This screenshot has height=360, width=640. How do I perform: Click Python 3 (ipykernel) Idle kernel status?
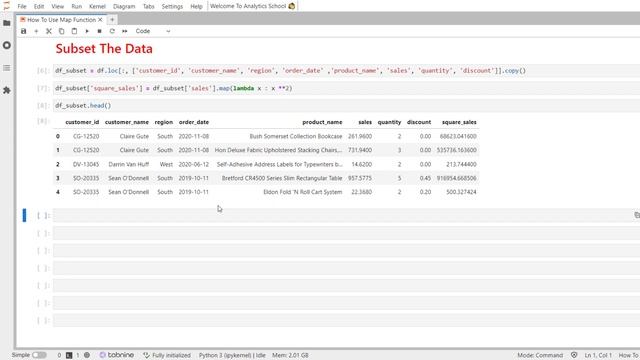click(x=232, y=356)
